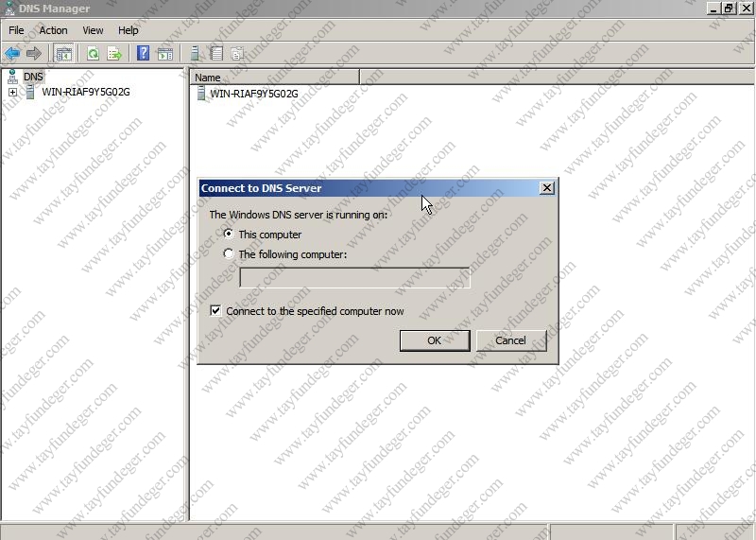This screenshot has width=756, height=540.
Task: Click the DNS Manager title bar app icon
Action: click(9, 9)
